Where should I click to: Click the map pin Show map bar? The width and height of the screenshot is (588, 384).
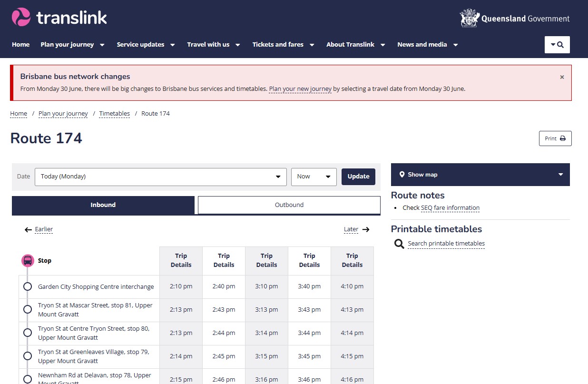point(480,175)
